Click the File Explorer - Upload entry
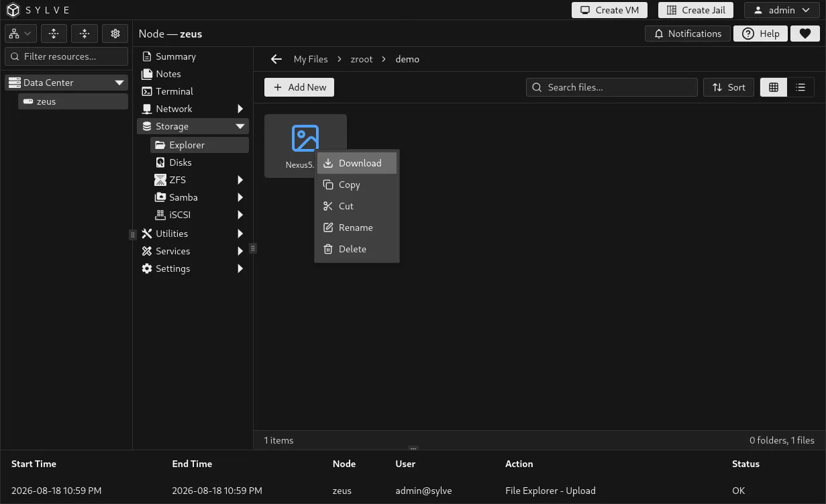 coord(550,491)
